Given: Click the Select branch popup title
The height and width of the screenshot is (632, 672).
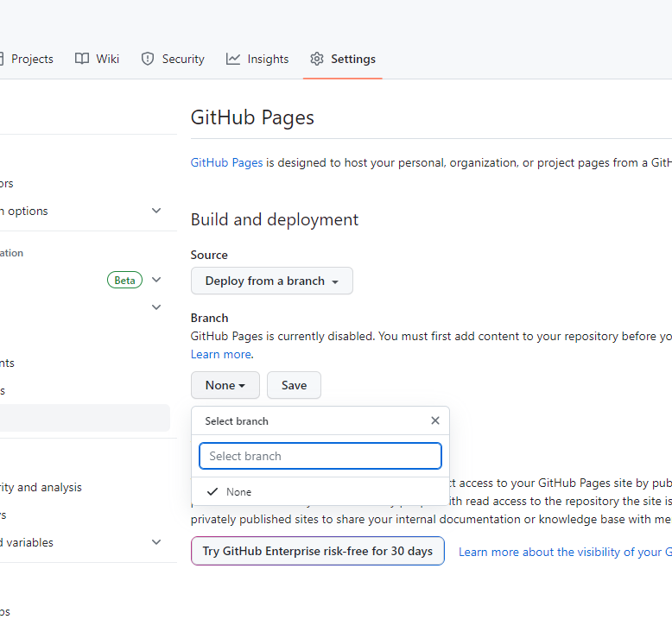Looking at the screenshot, I should tap(237, 421).
